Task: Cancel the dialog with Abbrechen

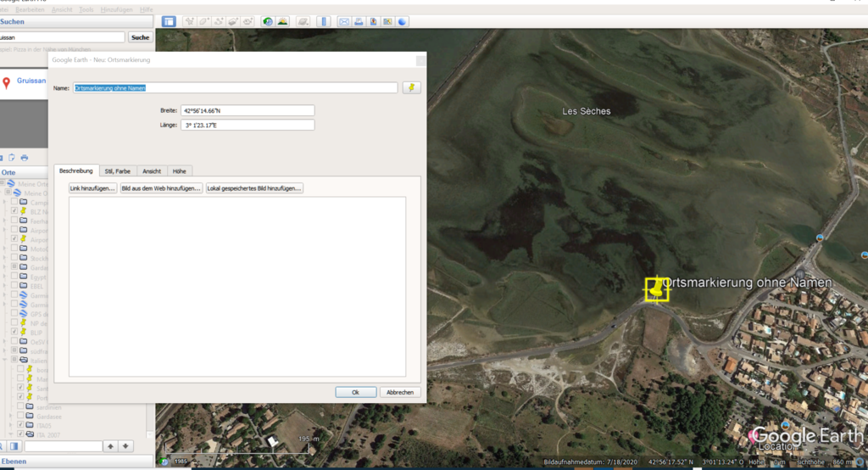Action: pos(400,392)
